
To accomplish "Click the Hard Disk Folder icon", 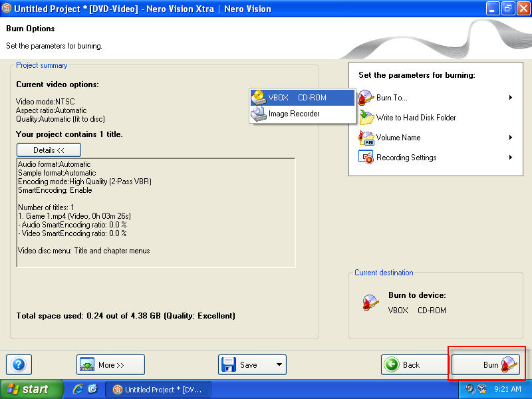I will [366, 118].
